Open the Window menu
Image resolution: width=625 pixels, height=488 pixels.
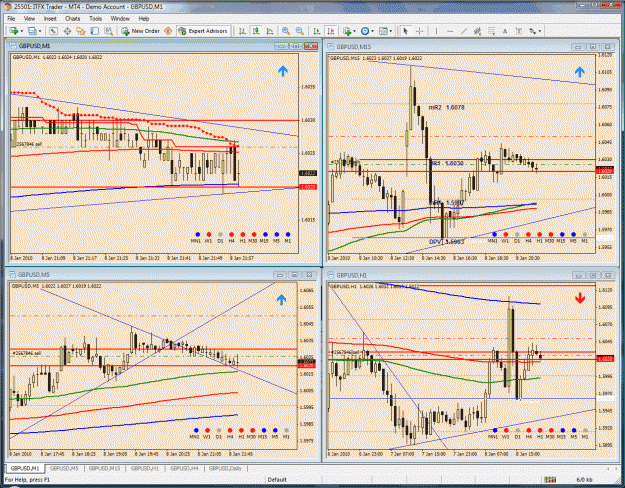(x=120, y=19)
